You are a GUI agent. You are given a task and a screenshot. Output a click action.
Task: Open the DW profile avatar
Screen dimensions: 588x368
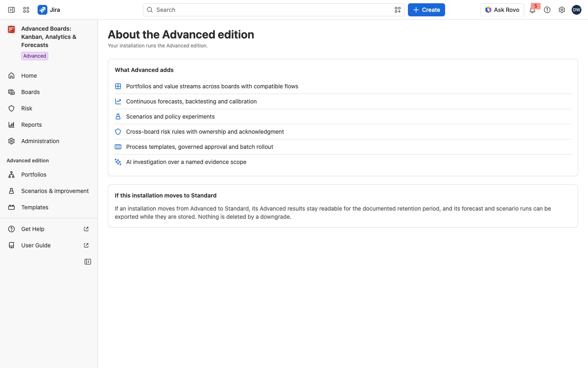(x=577, y=10)
